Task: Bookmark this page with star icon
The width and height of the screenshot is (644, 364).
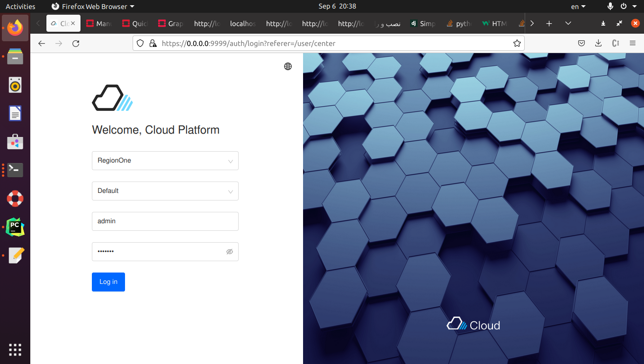Action: [517, 44]
